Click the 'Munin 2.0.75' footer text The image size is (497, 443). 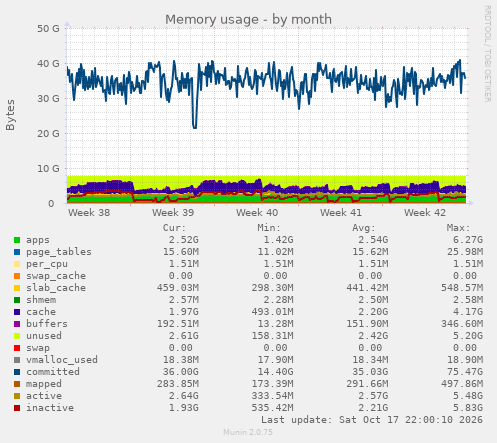click(248, 432)
